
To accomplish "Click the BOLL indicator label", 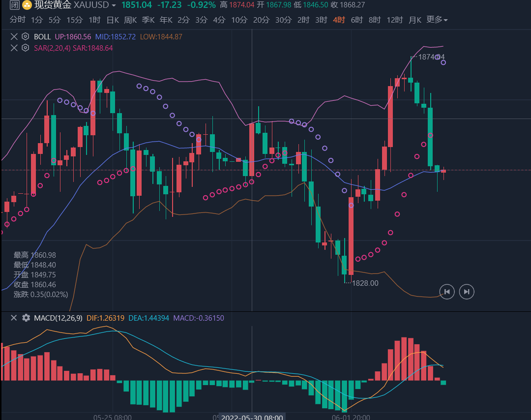I will 42,36.
